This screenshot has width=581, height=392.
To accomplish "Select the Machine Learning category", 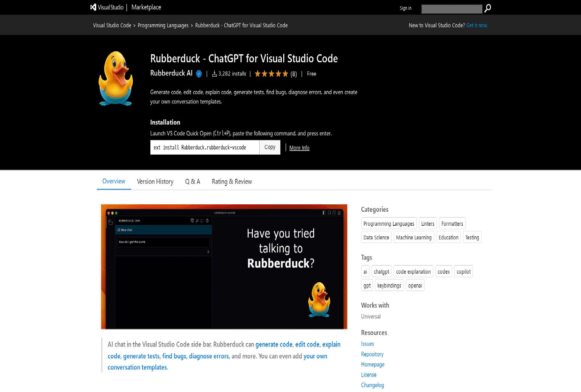I will (x=413, y=237).
